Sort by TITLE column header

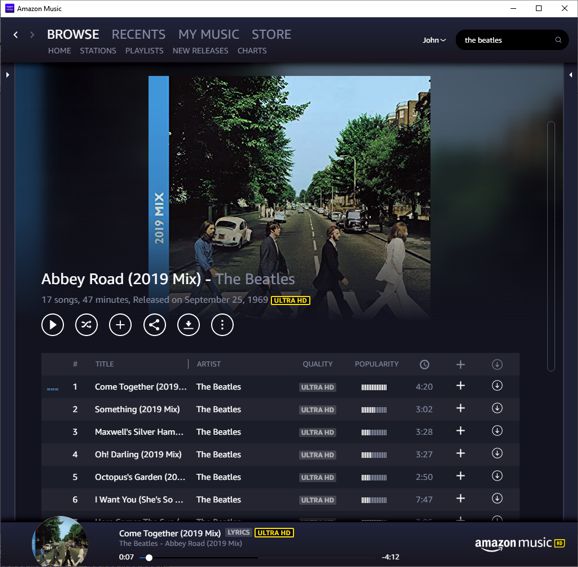[x=104, y=364]
